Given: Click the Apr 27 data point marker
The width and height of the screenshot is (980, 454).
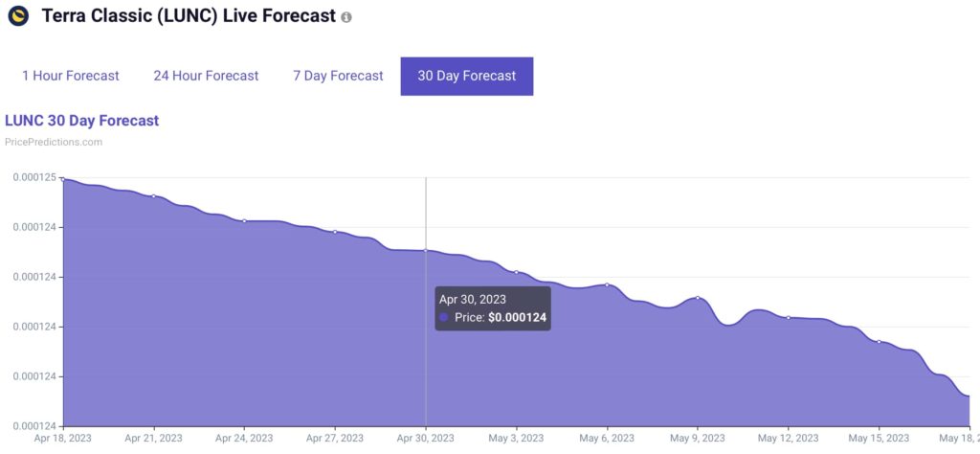Looking at the screenshot, I should [335, 232].
